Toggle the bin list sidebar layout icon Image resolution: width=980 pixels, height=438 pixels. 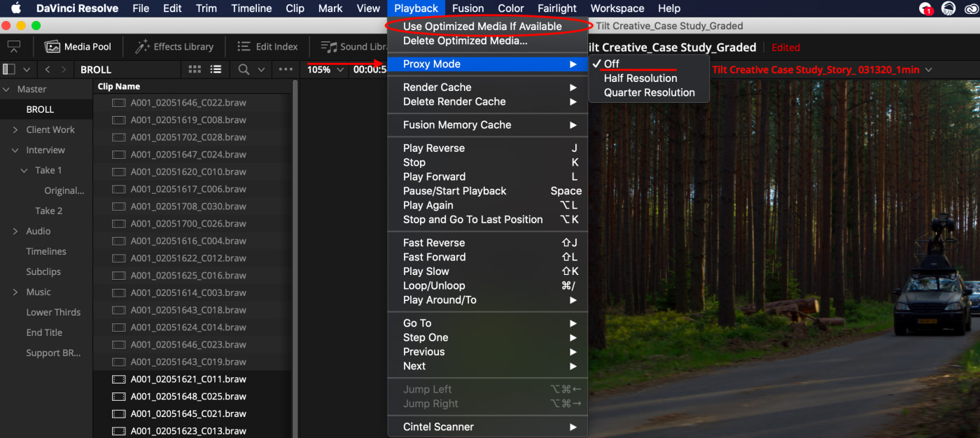point(9,69)
